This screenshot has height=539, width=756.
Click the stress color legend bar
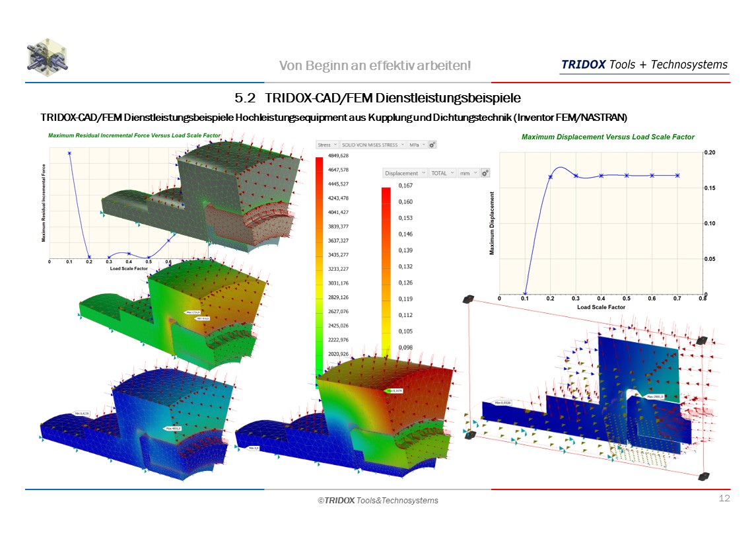click(x=320, y=264)
